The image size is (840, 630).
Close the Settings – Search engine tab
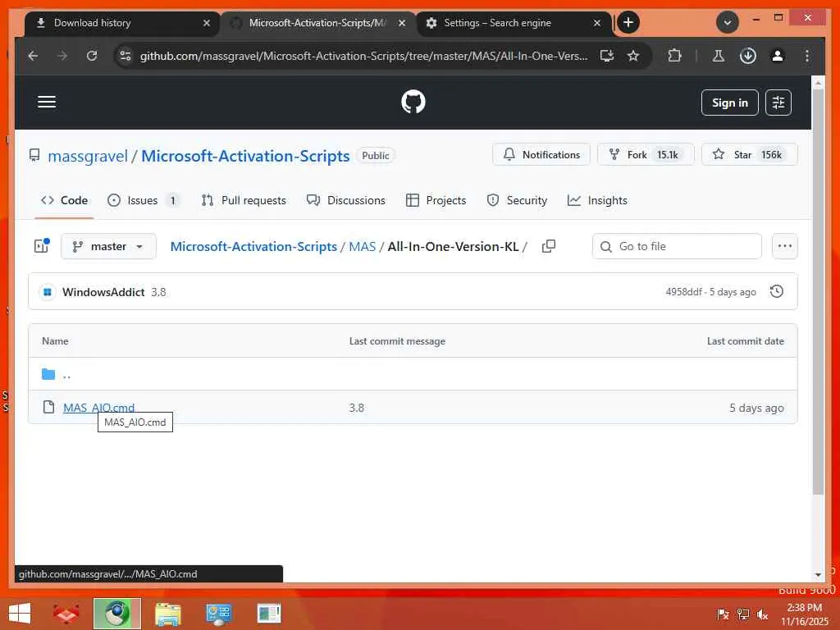(x=597, y=23)
